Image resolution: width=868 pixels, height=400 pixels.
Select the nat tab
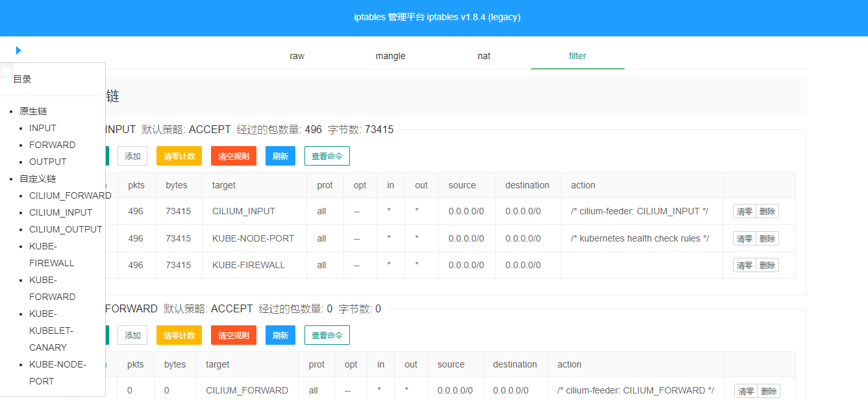(x=484, y=56)
